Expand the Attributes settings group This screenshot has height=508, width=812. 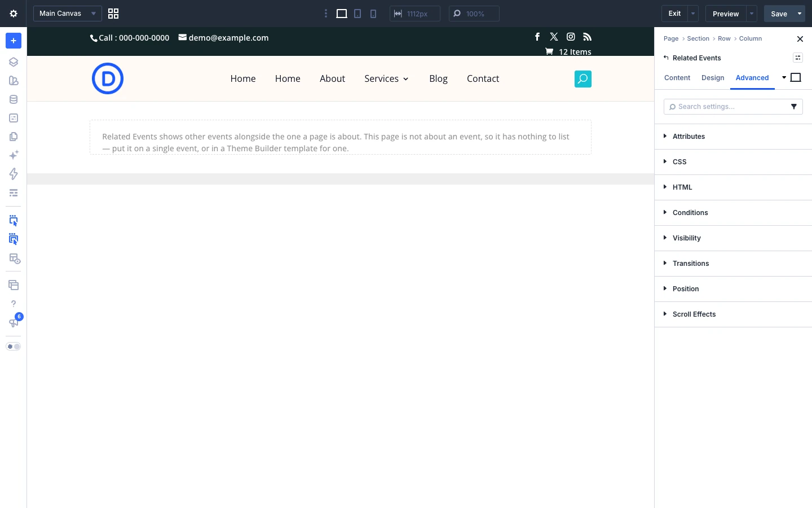pyautogui.click(x=733, y=137)
